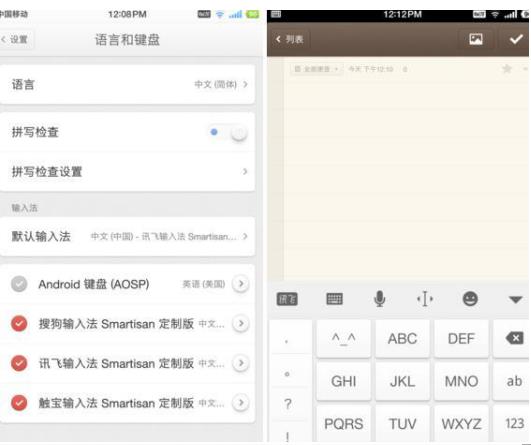The width and height of the screenshot is (531, 445).
Task: Switch keyboard layout using keyboard icon
Action: 334,299
